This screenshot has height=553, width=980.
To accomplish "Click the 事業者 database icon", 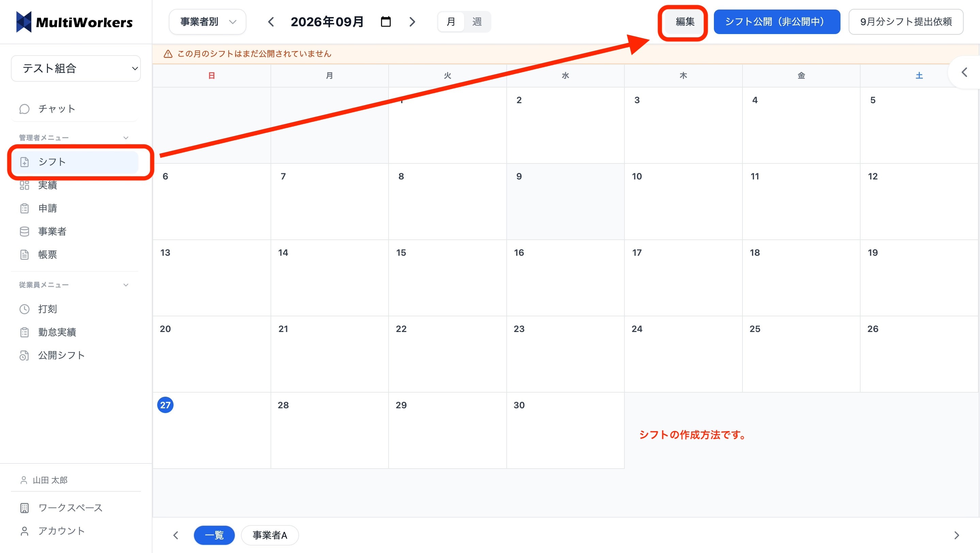I will (x=24, y=232).
